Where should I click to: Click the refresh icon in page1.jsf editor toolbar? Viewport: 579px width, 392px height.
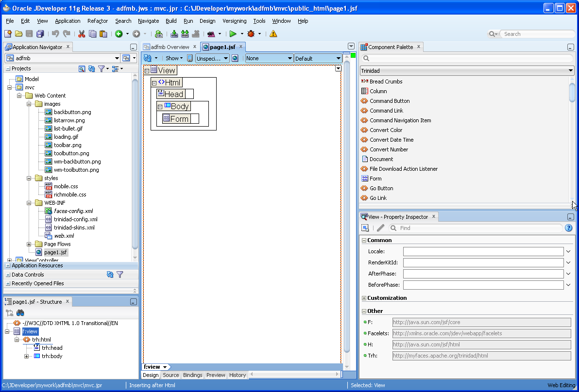coord(148,58)
